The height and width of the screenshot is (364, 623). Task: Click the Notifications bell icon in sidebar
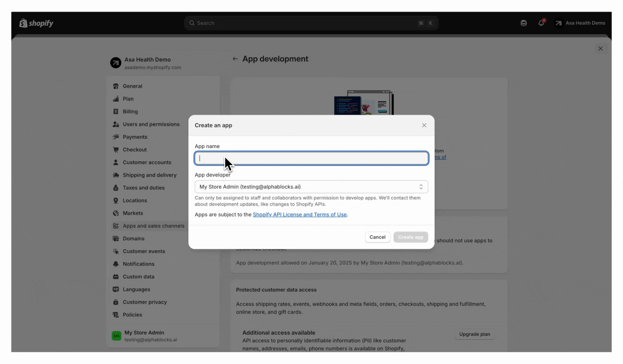(116, 264)
